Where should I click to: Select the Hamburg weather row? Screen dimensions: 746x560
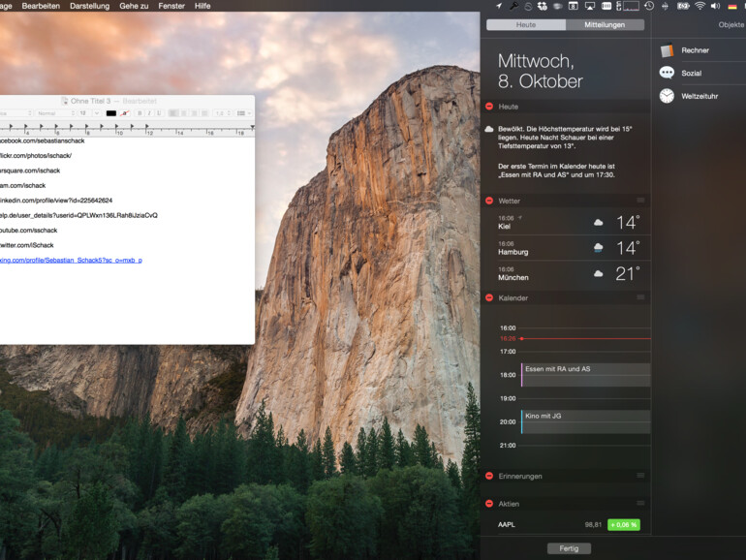pyautogui.click(x=569, y=248)
